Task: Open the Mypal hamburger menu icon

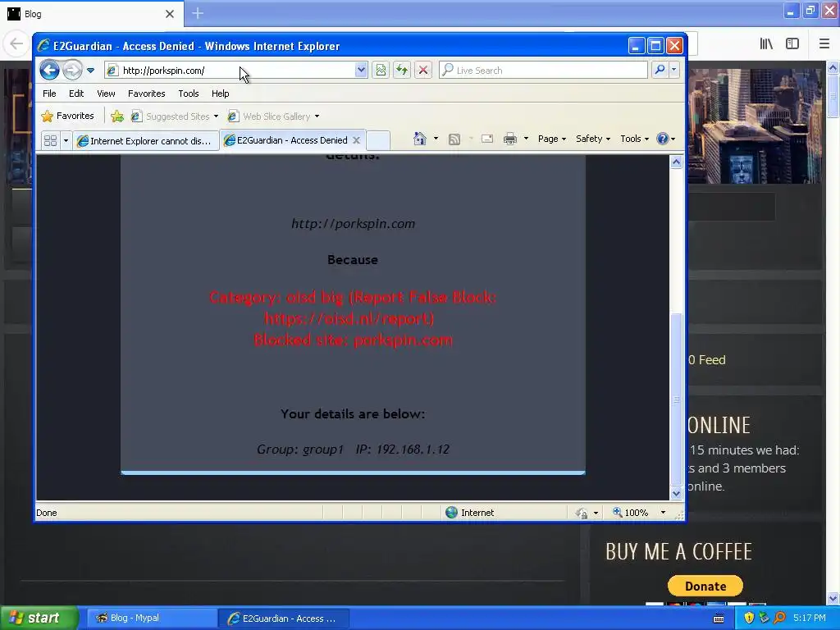Action: [824, 43]
